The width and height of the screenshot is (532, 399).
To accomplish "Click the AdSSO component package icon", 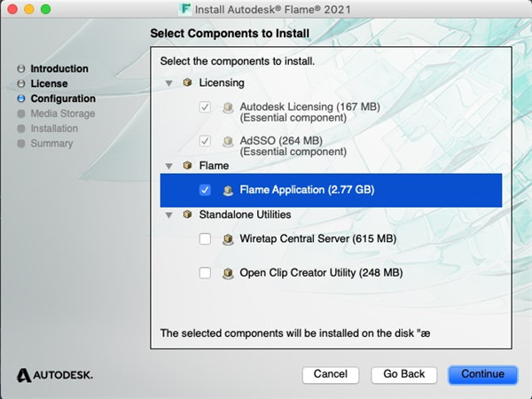I will click(x=228, y=141).
